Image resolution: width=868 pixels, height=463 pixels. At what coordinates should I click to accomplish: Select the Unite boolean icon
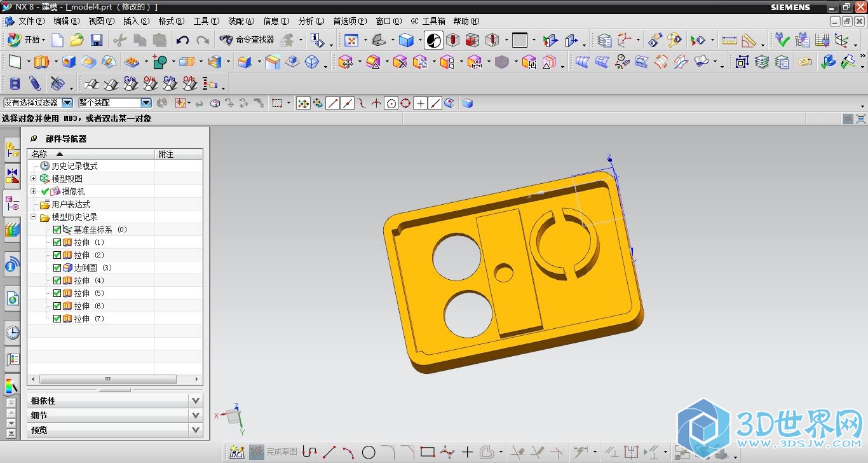[x=159, y=62]
